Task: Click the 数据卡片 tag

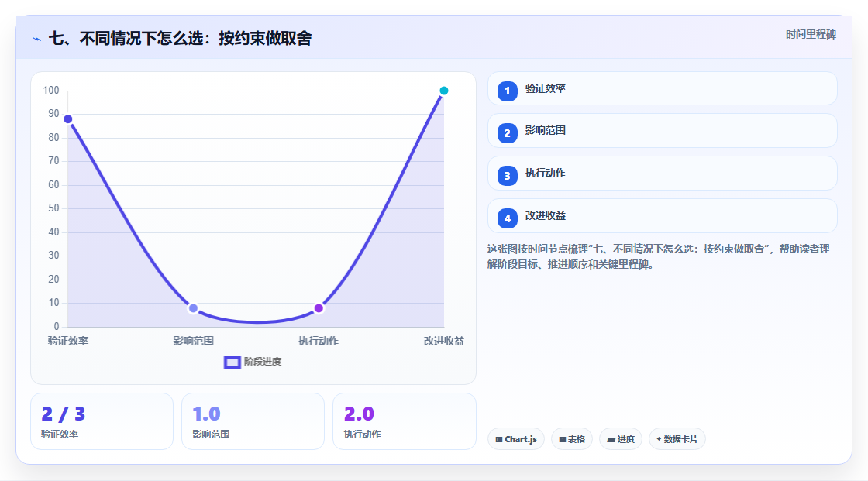Action: coord(677,439)
